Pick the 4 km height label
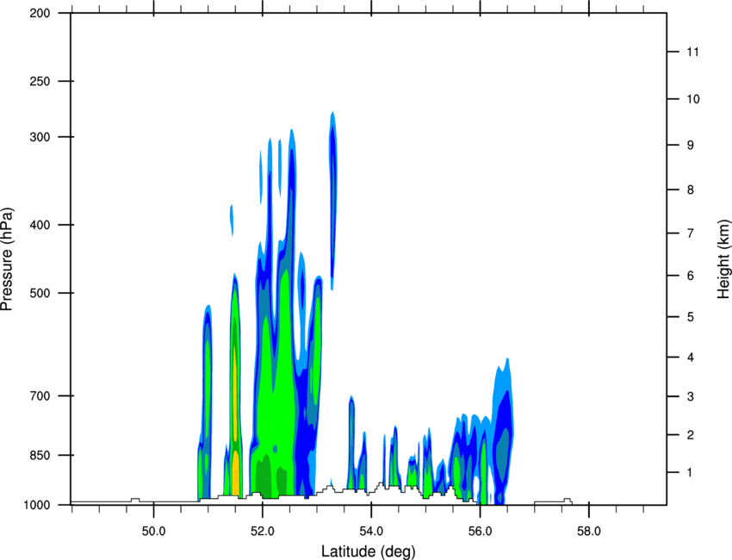The image size is (732, 560). point(690,358)
